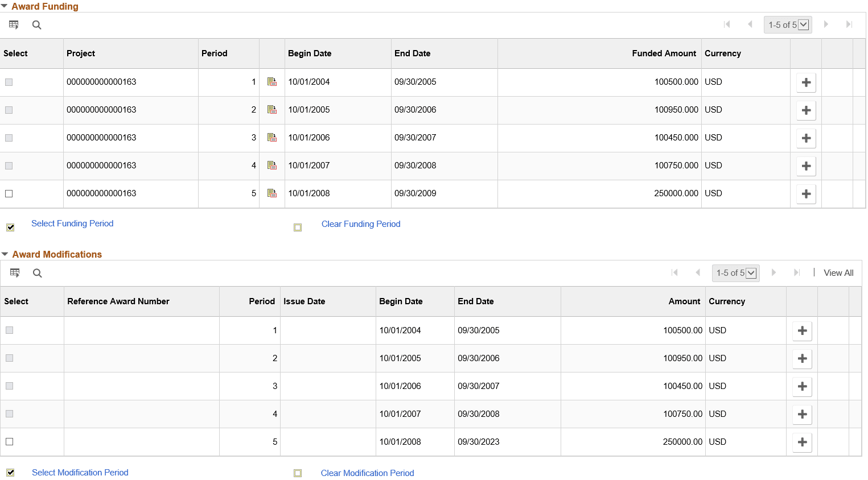
Task: Jump to first page in Award Funding pagination
Action: 727,24
